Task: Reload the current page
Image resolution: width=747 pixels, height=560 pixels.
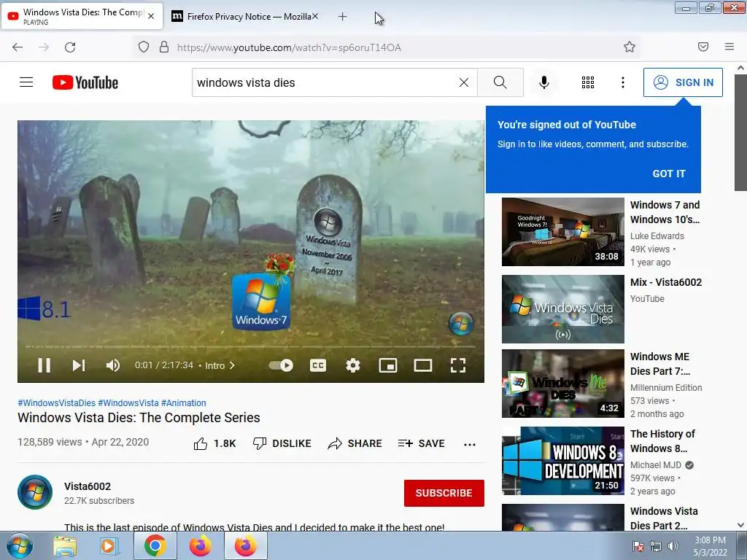Action: pos(70,47)
